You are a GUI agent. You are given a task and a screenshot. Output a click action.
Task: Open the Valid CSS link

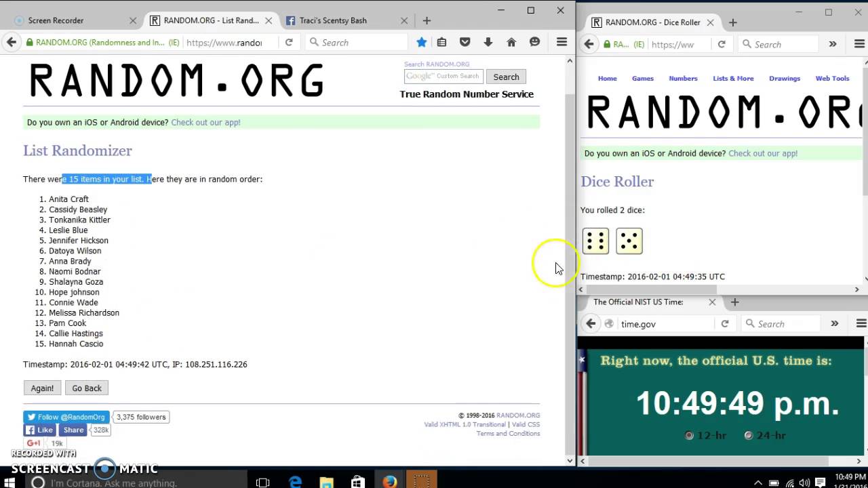(526, 425)
